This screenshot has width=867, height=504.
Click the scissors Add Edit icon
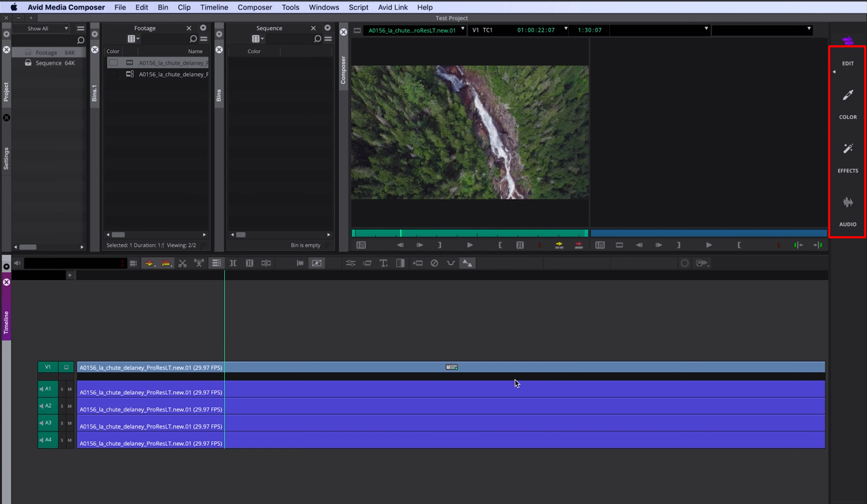point(182,263)
